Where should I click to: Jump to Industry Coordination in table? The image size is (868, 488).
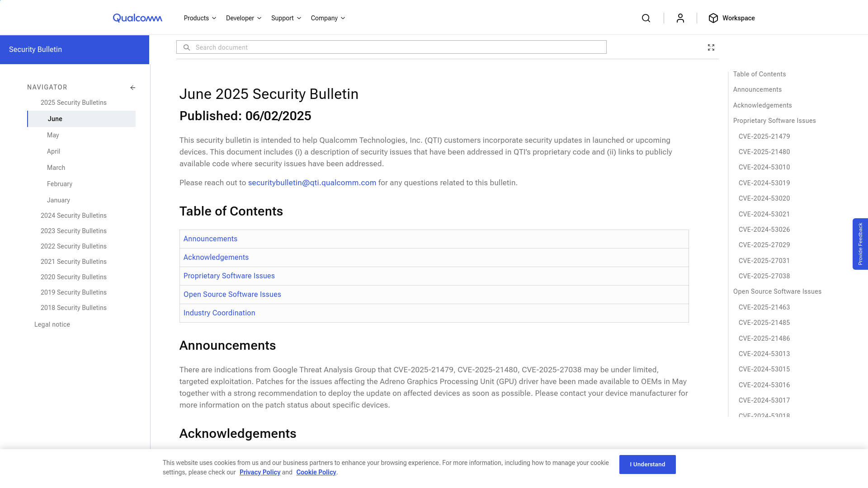coord(219,313)
